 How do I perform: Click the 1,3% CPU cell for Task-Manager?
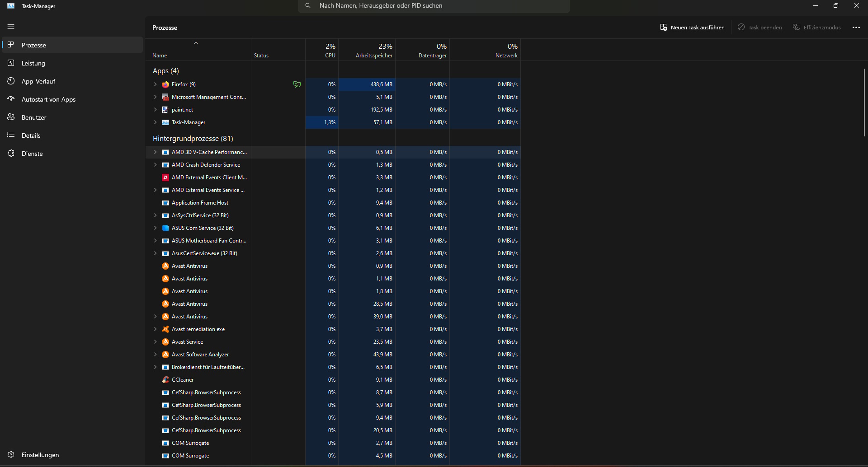click(322, 122)
